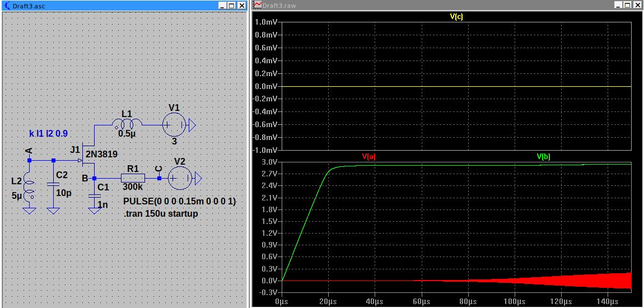Close the Draft3.asc schematic window
Image resolution: width=644 pixels, height=308 pixels.
242,5
